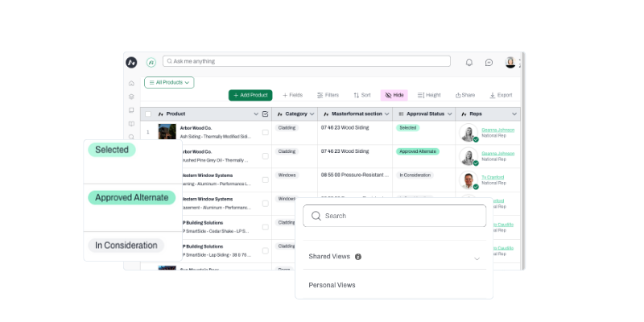Check the first Western Window Systems row checkbox
The image size is (644, 322).
266,180
